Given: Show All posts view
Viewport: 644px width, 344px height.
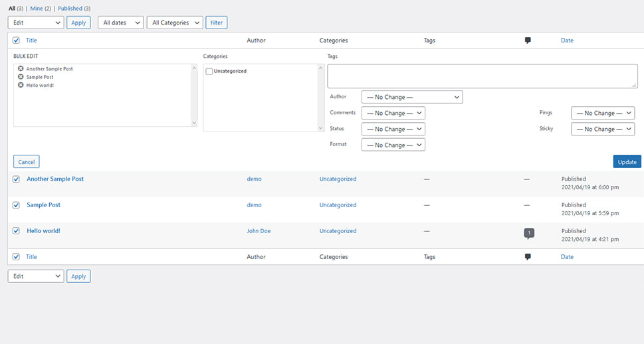Looking at the screenshot, I should pos(12,8).
